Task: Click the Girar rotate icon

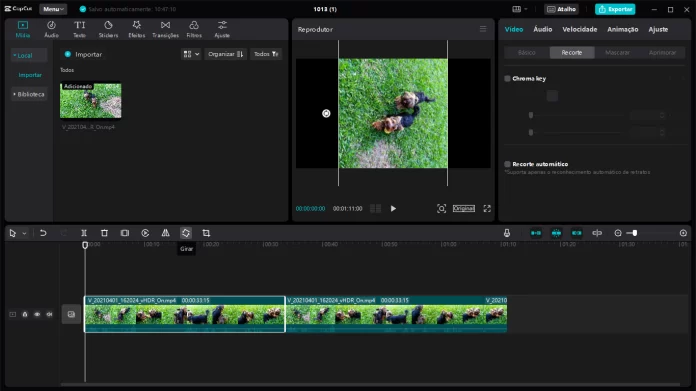Action: (186, 233)
